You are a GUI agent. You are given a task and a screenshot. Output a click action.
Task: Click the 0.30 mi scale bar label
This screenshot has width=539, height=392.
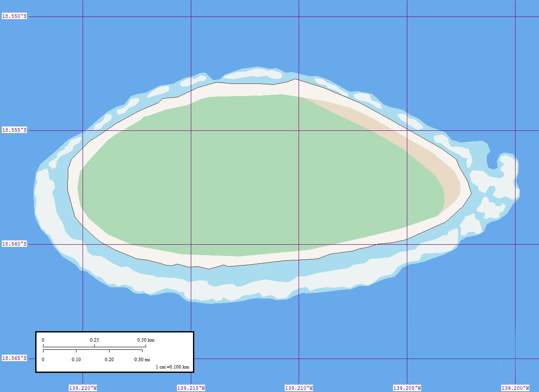142,359
